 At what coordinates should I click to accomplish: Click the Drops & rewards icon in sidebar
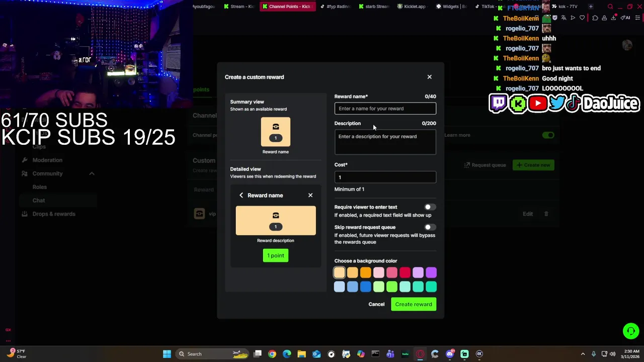24,214
